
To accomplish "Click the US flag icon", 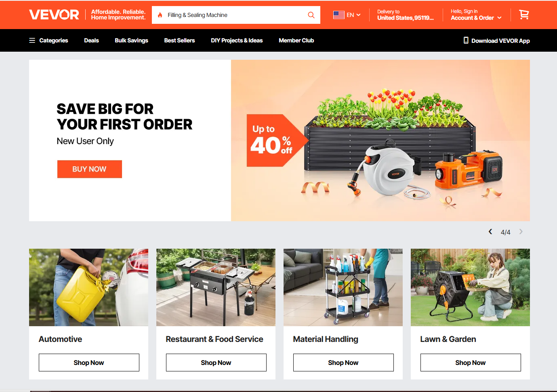I will pos(338,15).
